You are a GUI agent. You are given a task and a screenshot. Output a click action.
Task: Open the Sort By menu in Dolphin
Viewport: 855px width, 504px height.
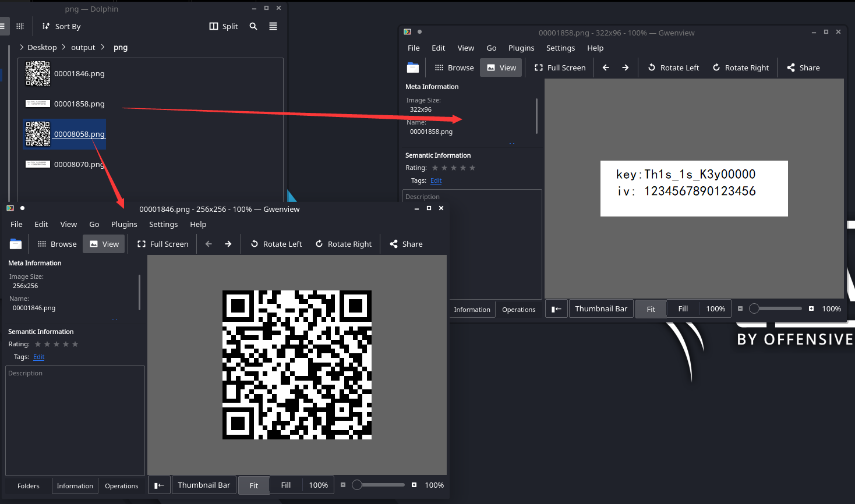pos(61,26)
